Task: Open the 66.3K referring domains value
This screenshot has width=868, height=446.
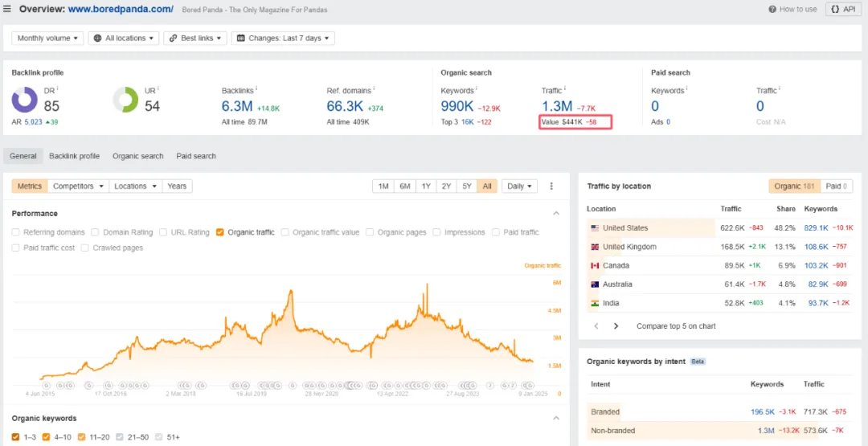Action: 345,106
